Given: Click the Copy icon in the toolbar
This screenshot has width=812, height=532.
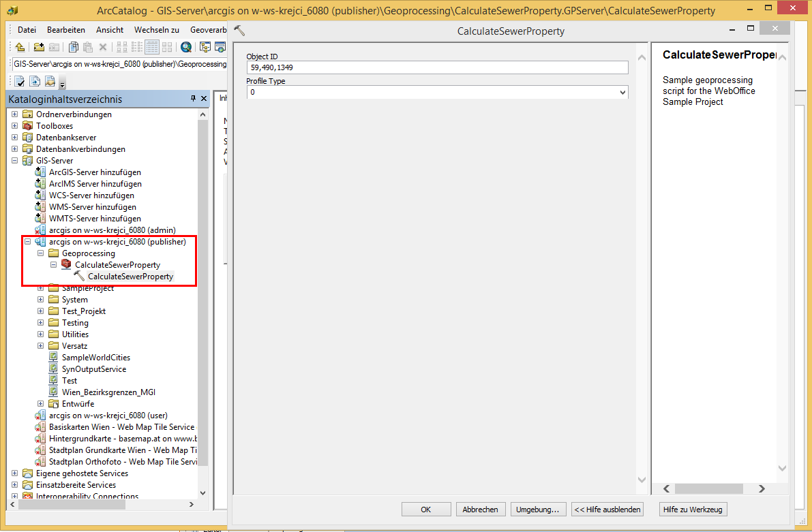Looking at the screenshot, I should pyautogui.click(x=72, y=46).
